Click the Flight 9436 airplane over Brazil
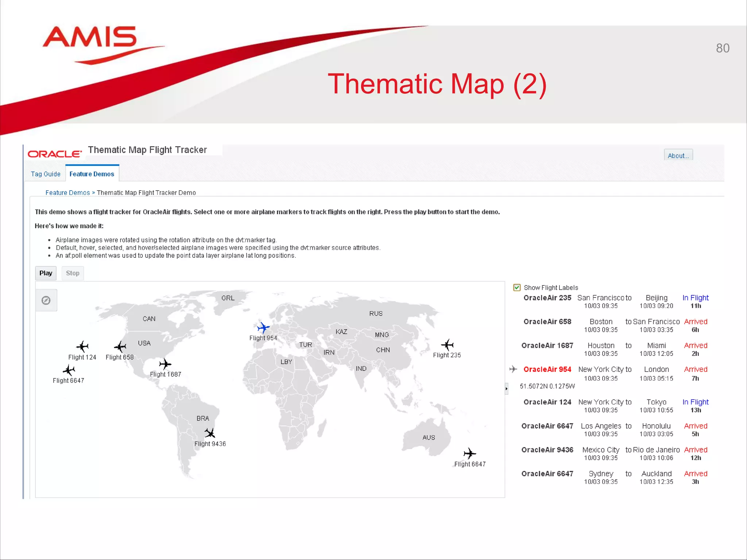 pyautogui.click(x=210, y=433)
